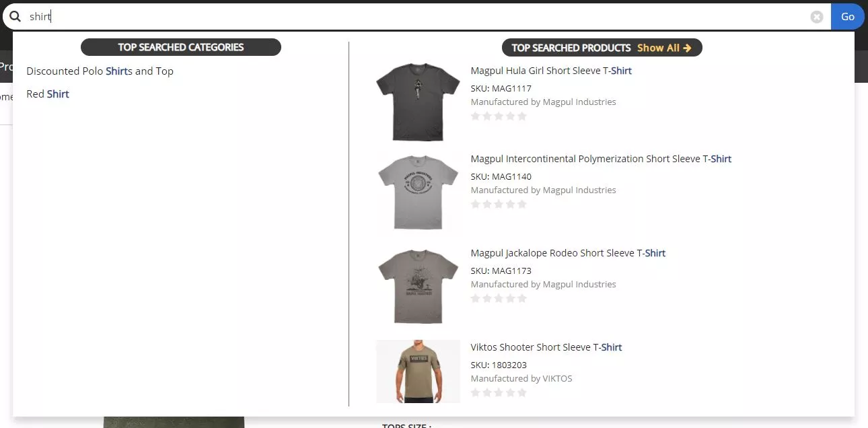
Task: Open the Show All top searched products link
Action: tap(664, 48)
